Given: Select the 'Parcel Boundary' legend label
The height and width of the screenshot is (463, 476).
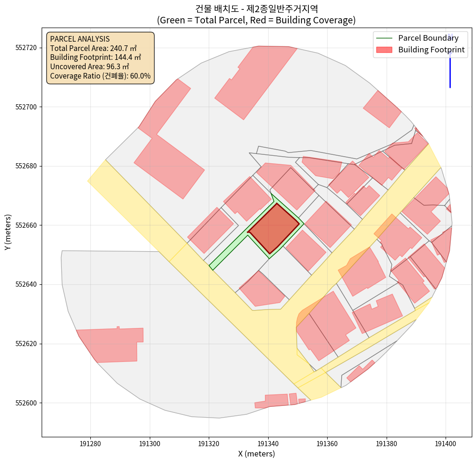Looking at the screenshot, I should click(428, 38).
